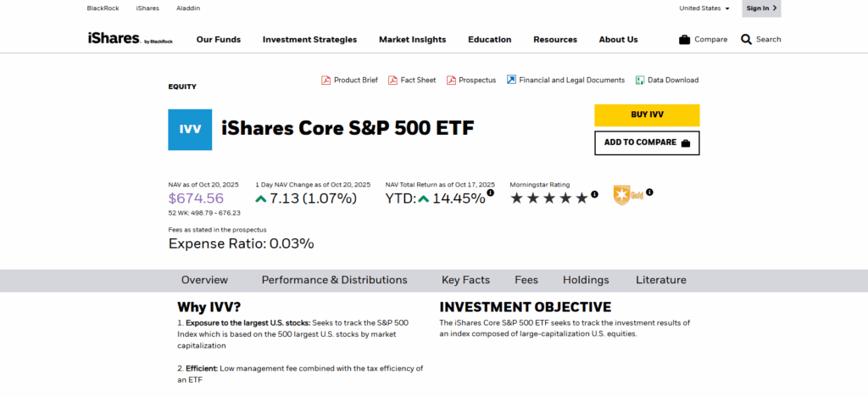Go to the Holdings tab
Viewport: 868px width, 397px height.
click(586, 280)
